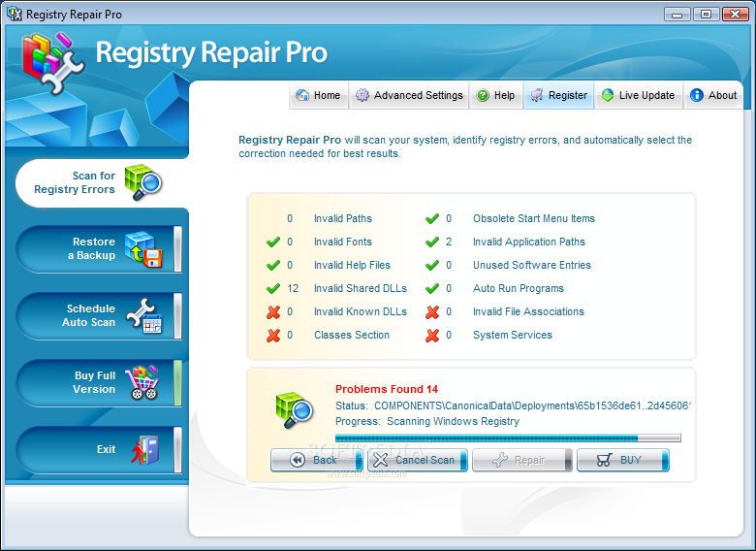Click red X beside Invalid File Associations
Viewport: 756px width, 551px height.
tap(432, 312)
